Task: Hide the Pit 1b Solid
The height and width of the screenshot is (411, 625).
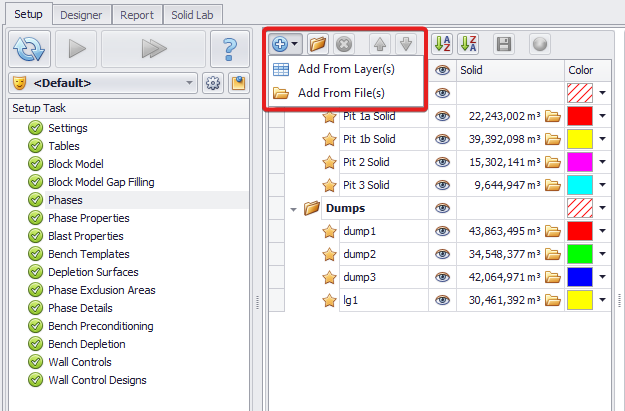Action: [442, 139]
